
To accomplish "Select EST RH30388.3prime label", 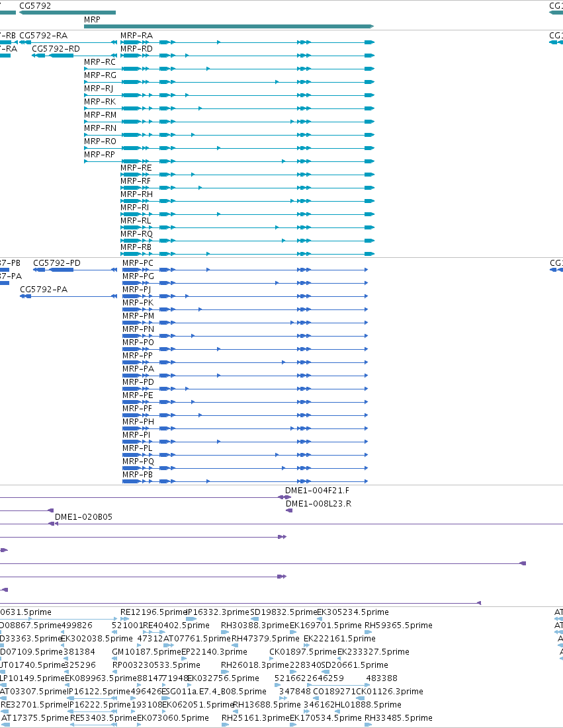I will click(255, 626).
